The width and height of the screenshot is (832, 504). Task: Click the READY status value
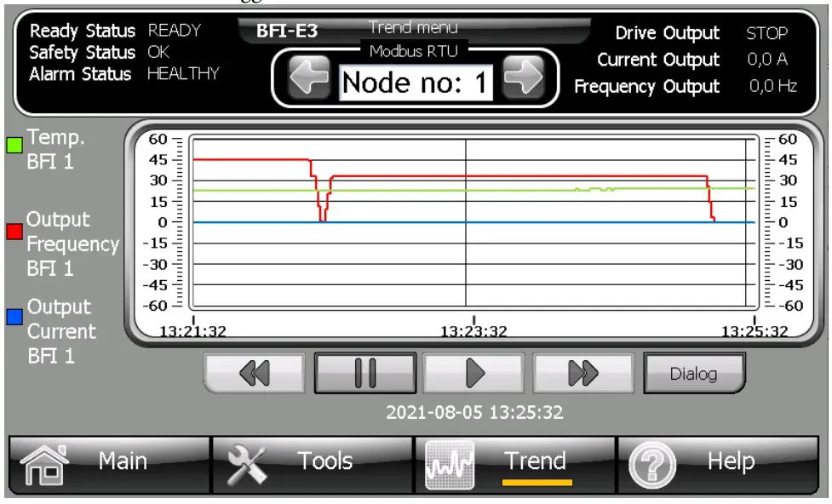pos(174,31)
